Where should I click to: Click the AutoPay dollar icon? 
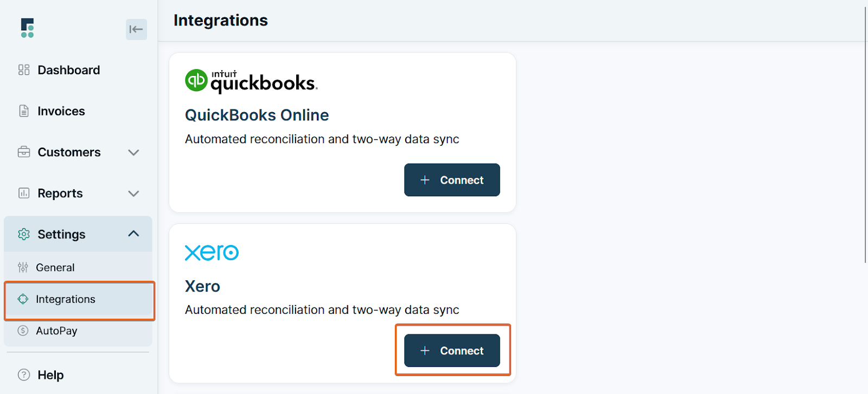point(22,331)
